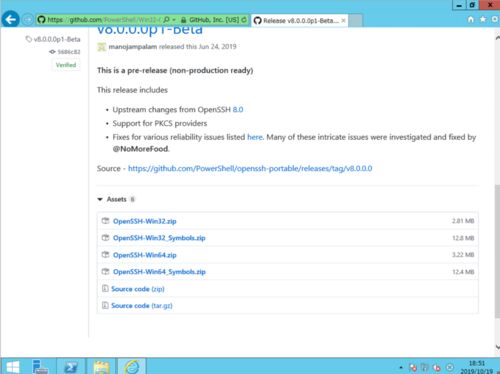Image resolution: width=500 pixels, height=374 pixels.
Task: Open Favorites star icon
Action: click(483, 19)
